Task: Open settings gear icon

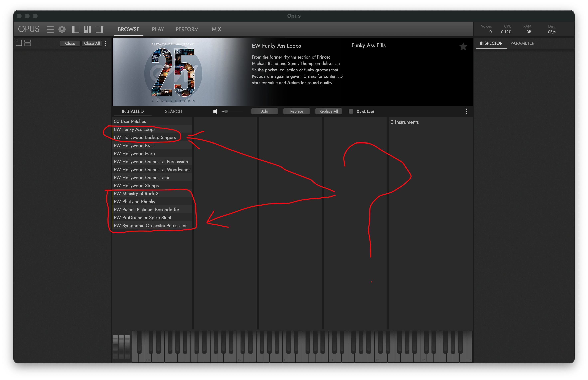Action: coord(62,29)
